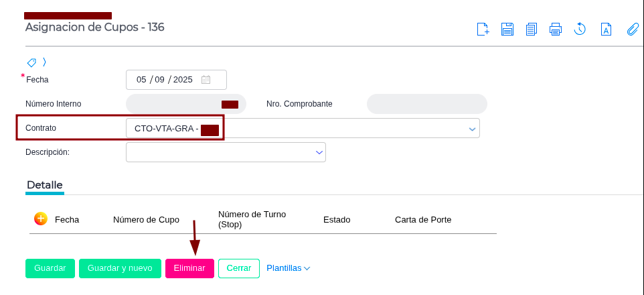Click the Cerrar button
644x295 pixels.
tap(239, 268)
